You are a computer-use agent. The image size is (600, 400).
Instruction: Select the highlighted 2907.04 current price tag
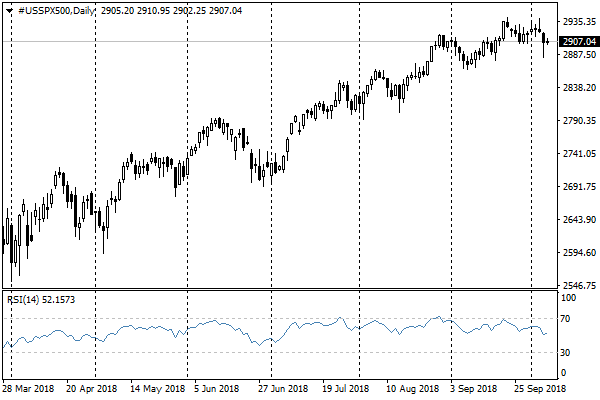(579, 41)
